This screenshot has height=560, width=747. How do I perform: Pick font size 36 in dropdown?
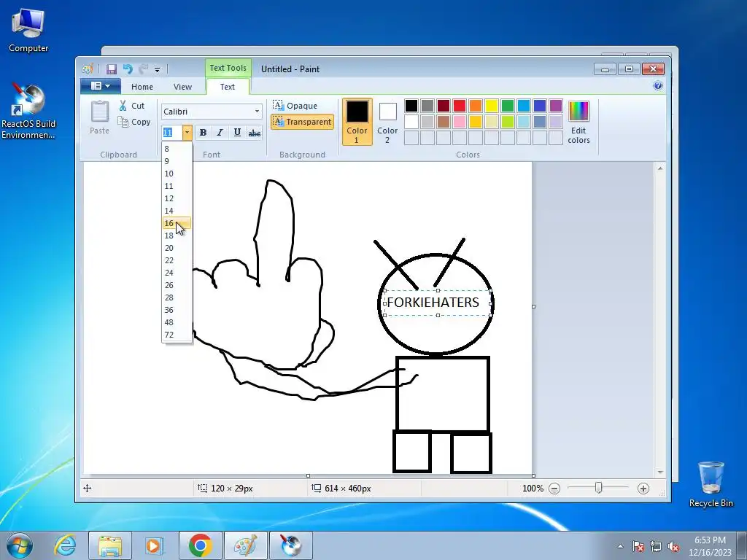tap(177, 309)
